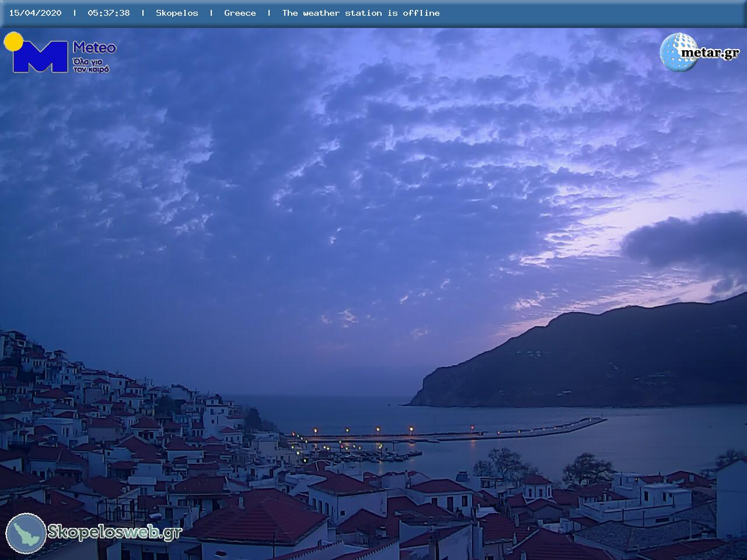Image resolution: width=747 pixels, height=560 pixels.
Task: Click the Meteo slogan 'Όλα για τον καιρό'
Action: pos(91,65)
